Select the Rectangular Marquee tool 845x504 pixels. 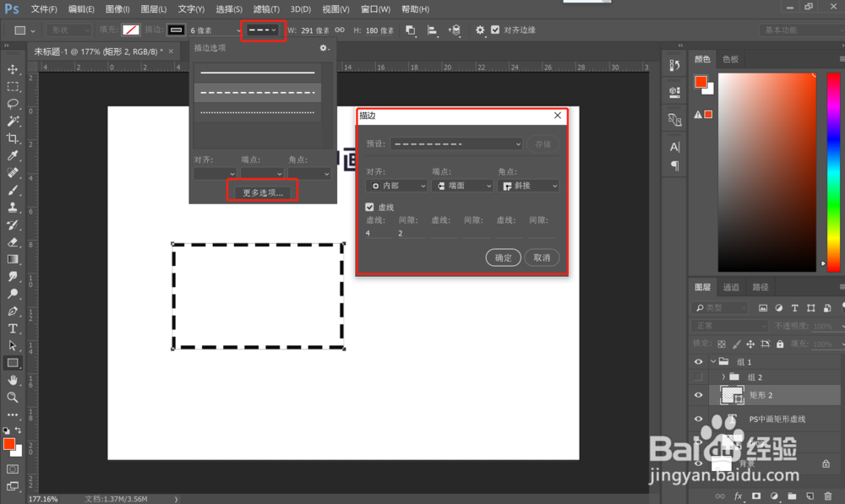[x=13, y=87]
